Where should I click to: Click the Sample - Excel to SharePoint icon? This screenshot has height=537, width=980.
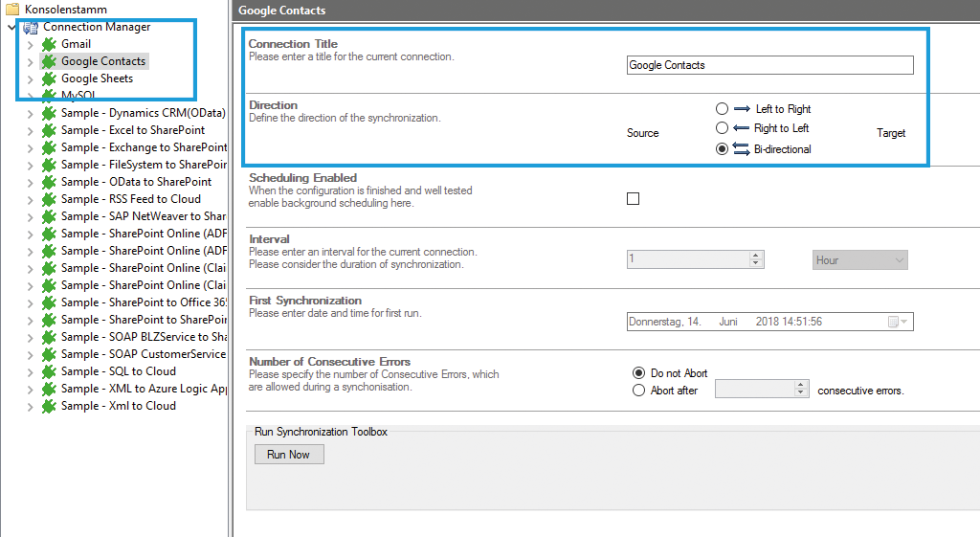click(50, 130)
